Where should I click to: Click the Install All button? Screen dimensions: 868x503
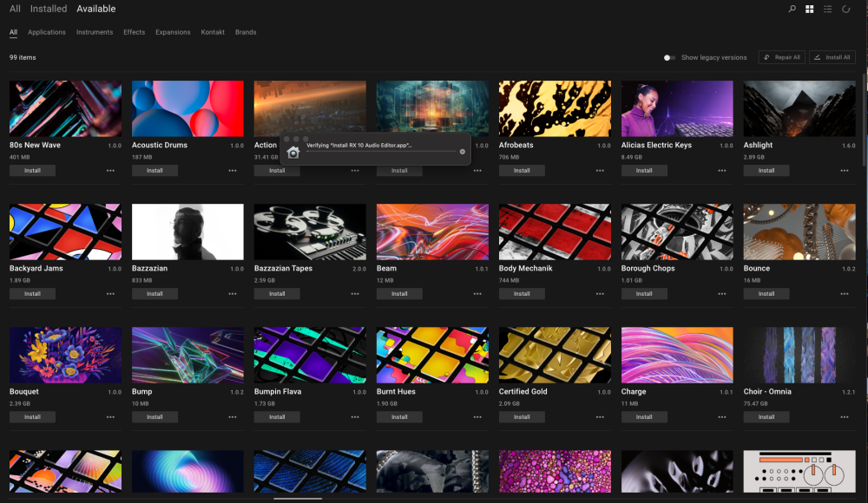coord(832,57)
